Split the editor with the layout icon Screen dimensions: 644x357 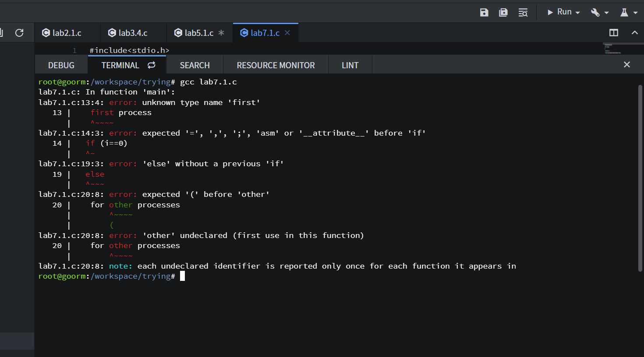[x=613, y=32]
